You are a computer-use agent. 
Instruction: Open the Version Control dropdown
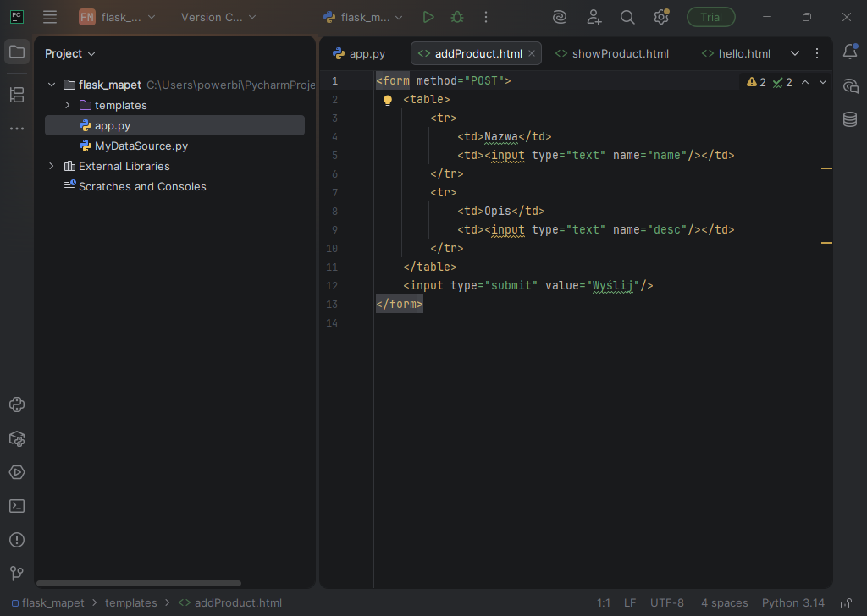218,17
